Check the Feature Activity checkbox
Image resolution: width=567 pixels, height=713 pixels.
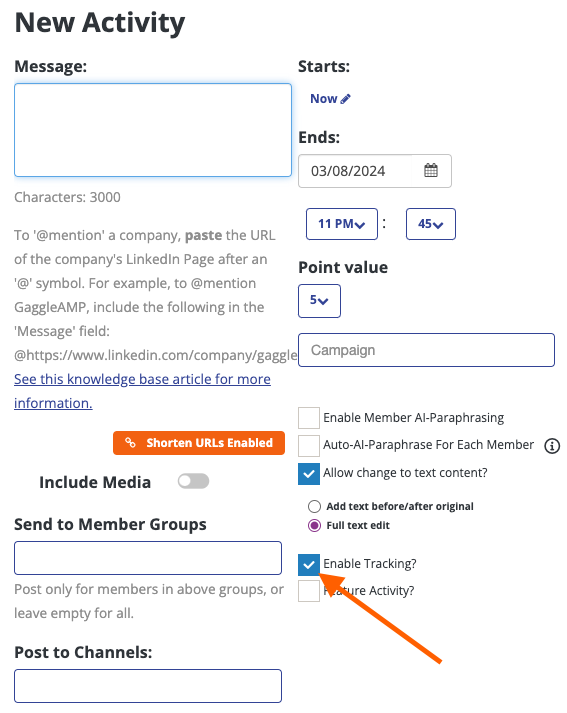309,591
